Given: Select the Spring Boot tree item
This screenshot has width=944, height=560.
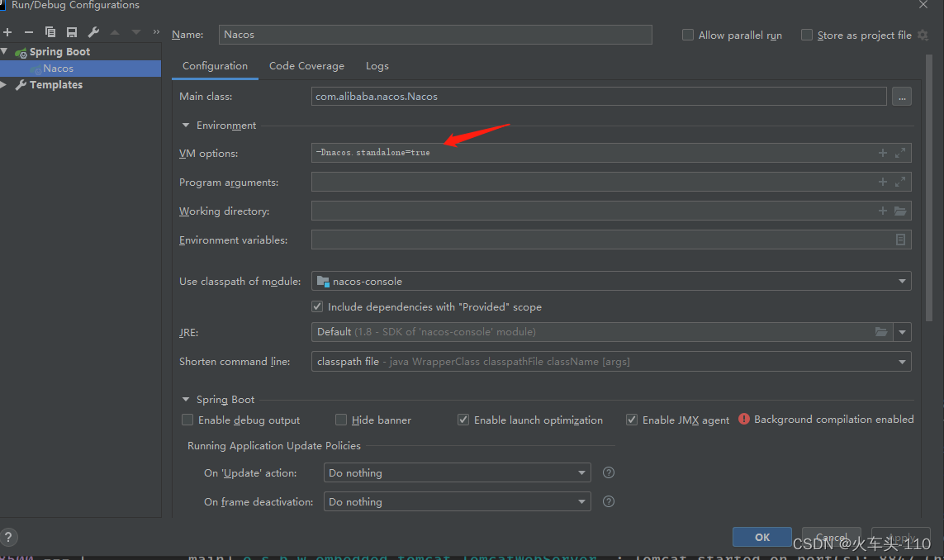Looking at the screenshot, I should point(59,52).
